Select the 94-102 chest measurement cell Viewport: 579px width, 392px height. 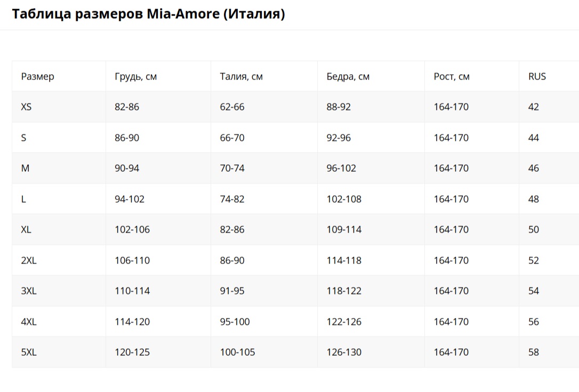(x=130, y=199)
